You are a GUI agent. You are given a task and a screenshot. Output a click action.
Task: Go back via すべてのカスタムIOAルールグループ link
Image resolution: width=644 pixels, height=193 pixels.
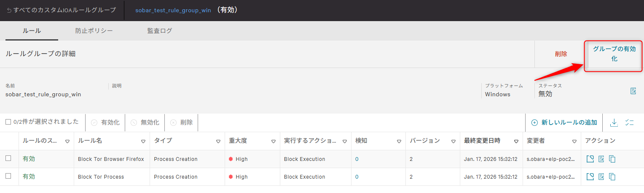(61, 10)
